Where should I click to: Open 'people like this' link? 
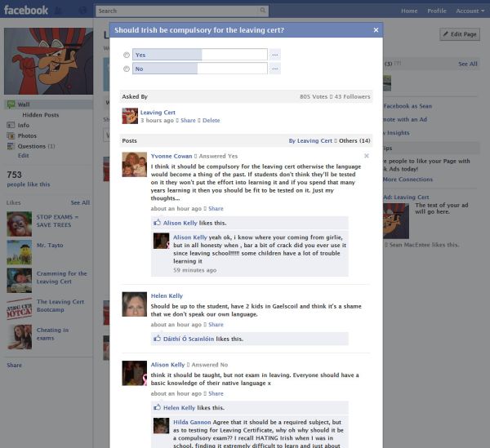(x=28, y=184)
